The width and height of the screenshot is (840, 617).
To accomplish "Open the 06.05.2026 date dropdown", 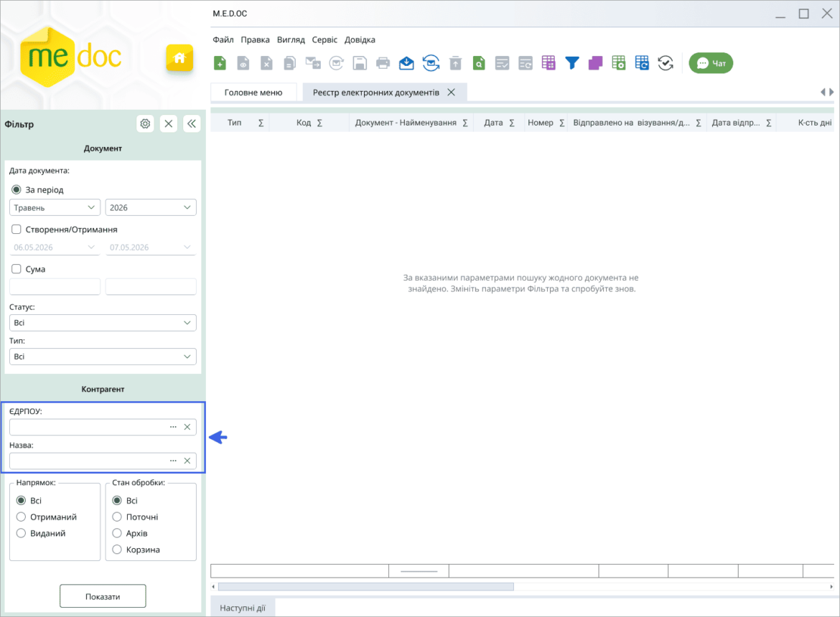I will [55, 248].
